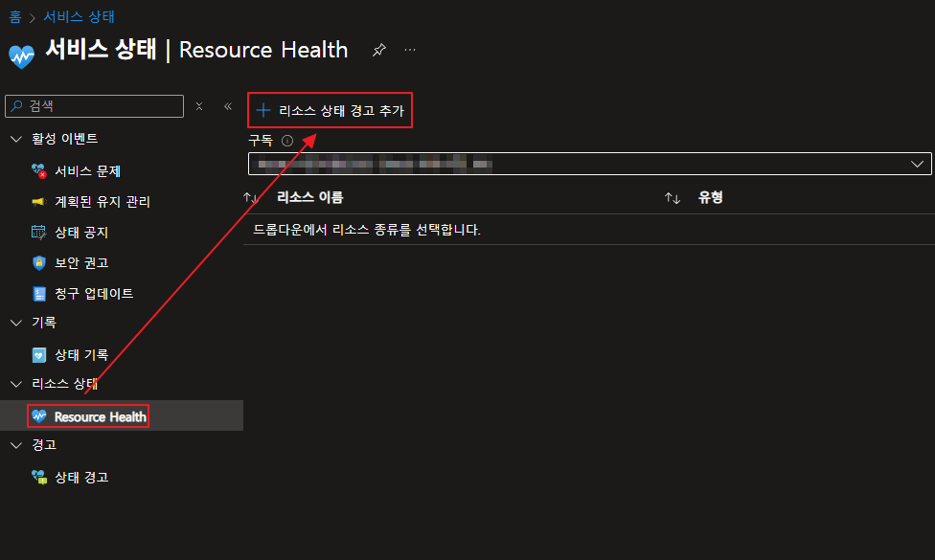Pin the Resource Health page

tap(379, 50)
